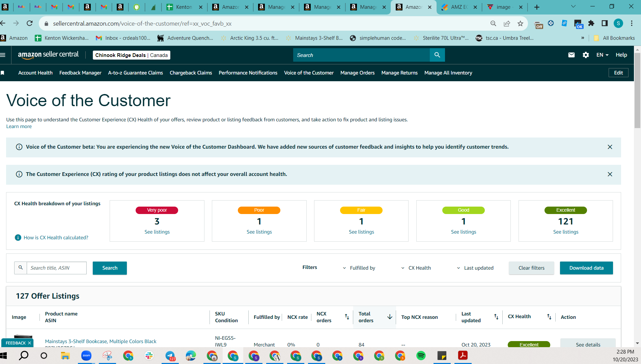This screenshot has width=641, height=364.
Task: Reload the page with browser refresh button
Action: pos(30,23)
